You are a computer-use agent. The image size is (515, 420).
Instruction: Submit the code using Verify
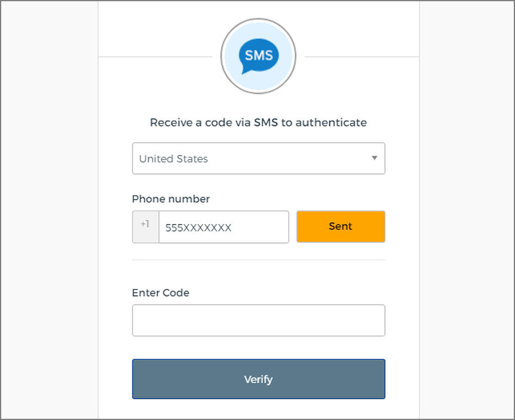[x=258, y=378]
